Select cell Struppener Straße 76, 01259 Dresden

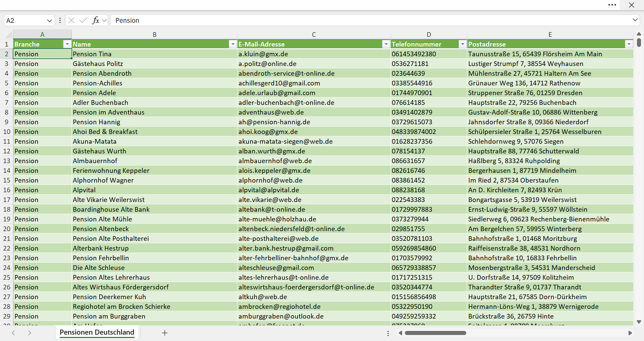tap(550, 93)
